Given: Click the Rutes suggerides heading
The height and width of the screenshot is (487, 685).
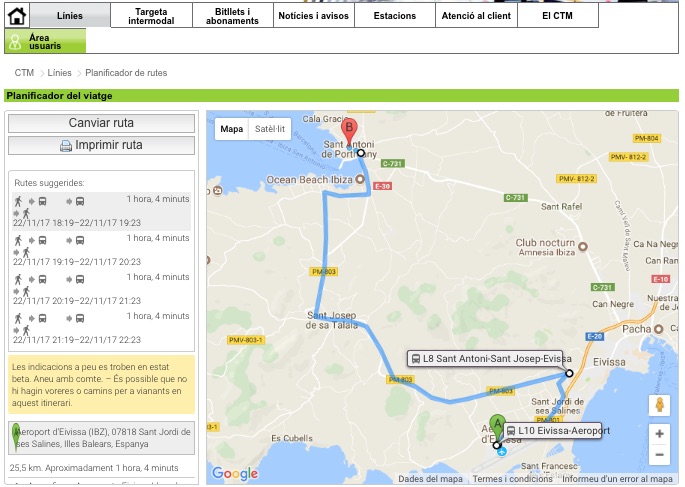Looking at the screenshot, I should click(x=49, y=183).
